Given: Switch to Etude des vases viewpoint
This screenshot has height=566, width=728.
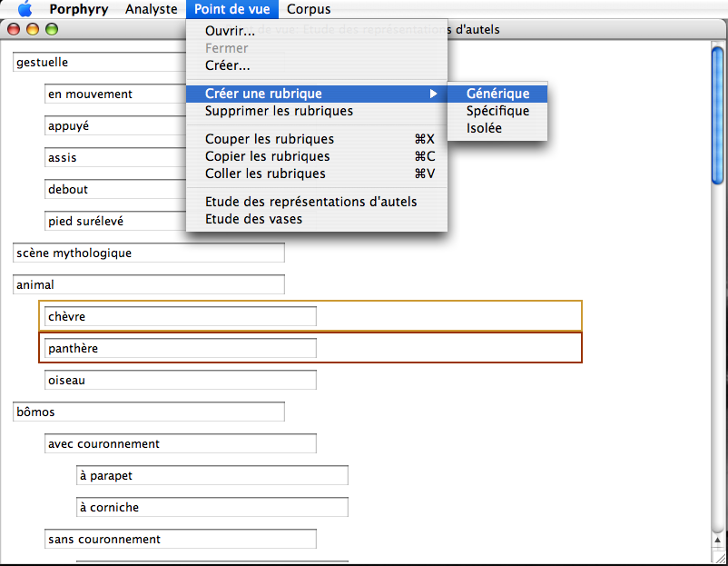Looking at the screenshot, I should (253, 218).
